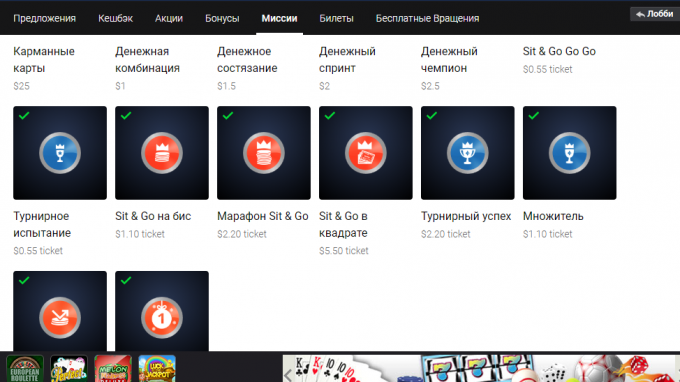The image size is (680, 382).
Task: Select the Sit & Go на бис mission icon
Action: click(x=162, y=153)
